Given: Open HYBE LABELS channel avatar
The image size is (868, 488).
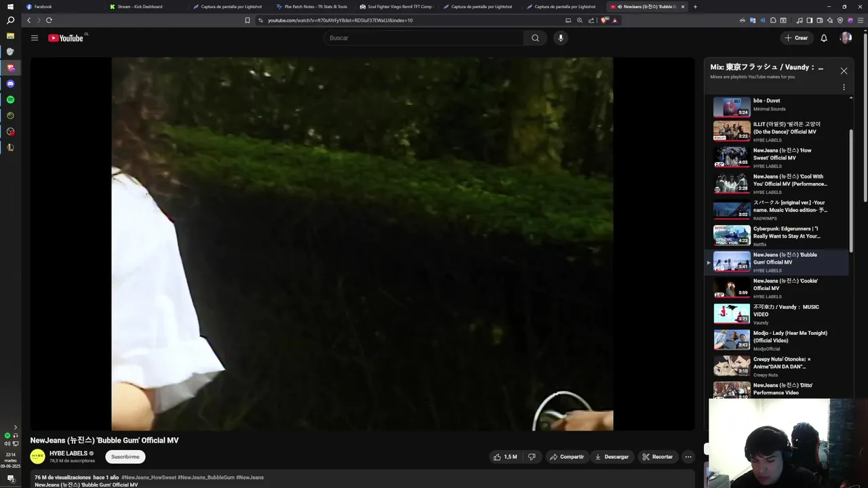Looking at the screenshot, I should click(38, 457).
